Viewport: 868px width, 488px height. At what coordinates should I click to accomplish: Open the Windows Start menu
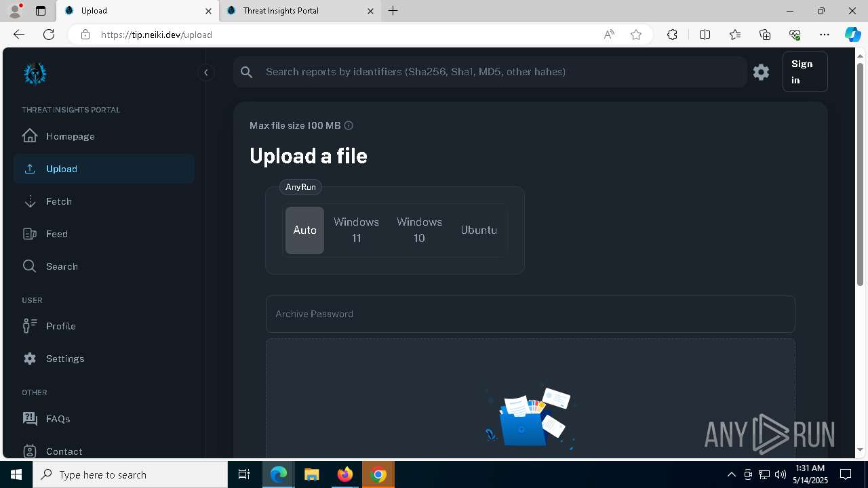point(16,474)
